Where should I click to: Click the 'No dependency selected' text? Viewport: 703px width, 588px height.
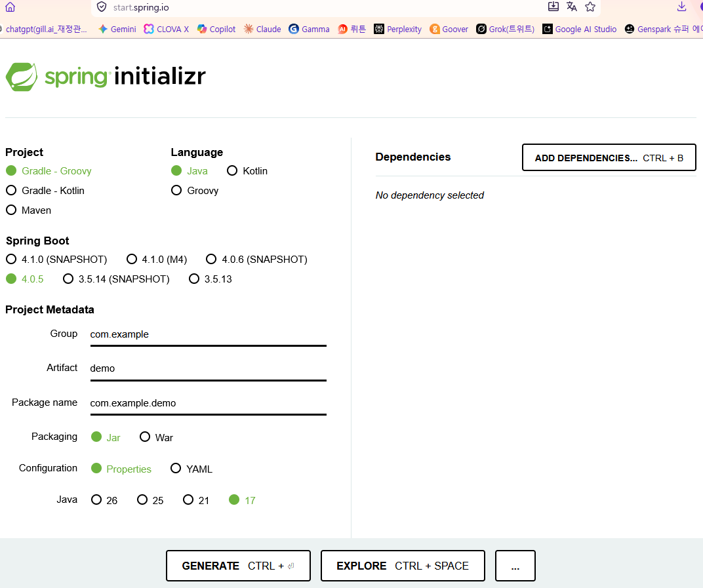coord(430,195)
